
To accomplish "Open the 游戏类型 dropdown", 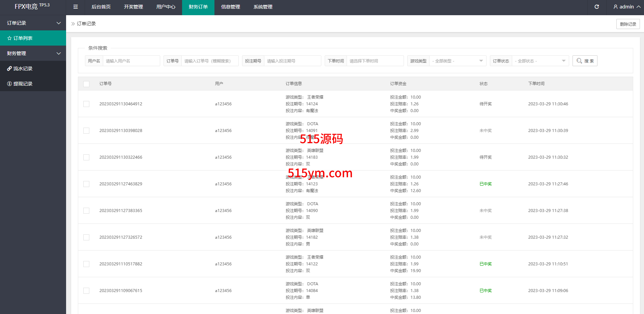I will coord(458,61).
